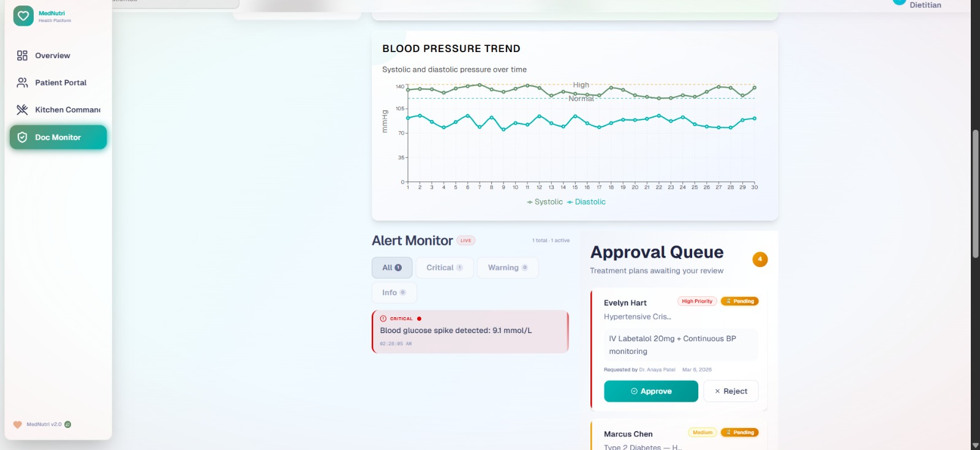Click the Patient Portal people icon
The width and height of the screenshot is (980, 450).
22,83
